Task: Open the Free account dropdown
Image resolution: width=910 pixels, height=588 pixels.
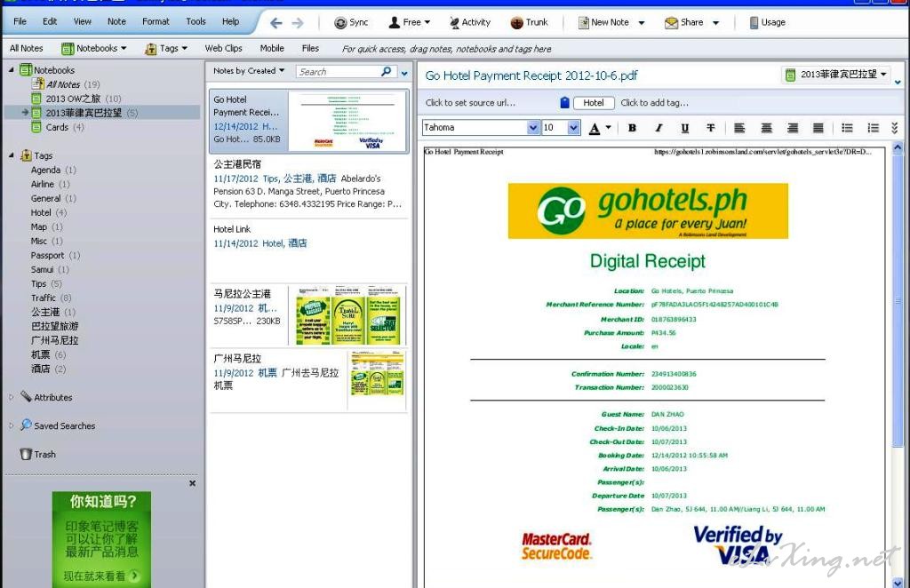Action: click(x=409, y=22)
